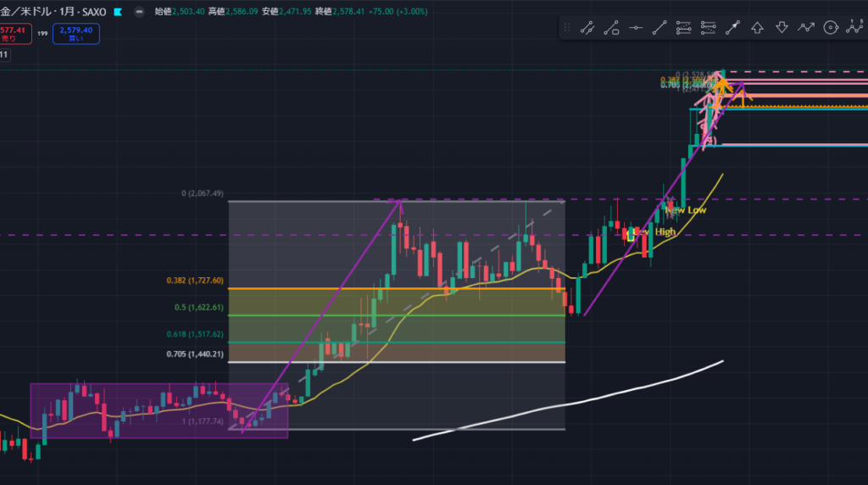
Task: Select the line with rectangle drawing tool
Action: (x=610, y=28)
